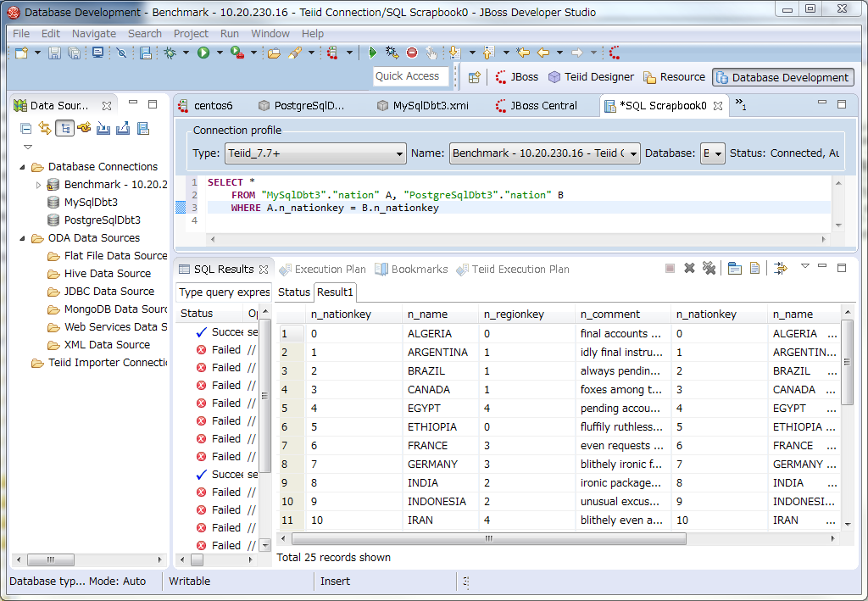Screen dimensions: 868x601
Task: Show the hidden editor tabs list
Action: point(741,104)
